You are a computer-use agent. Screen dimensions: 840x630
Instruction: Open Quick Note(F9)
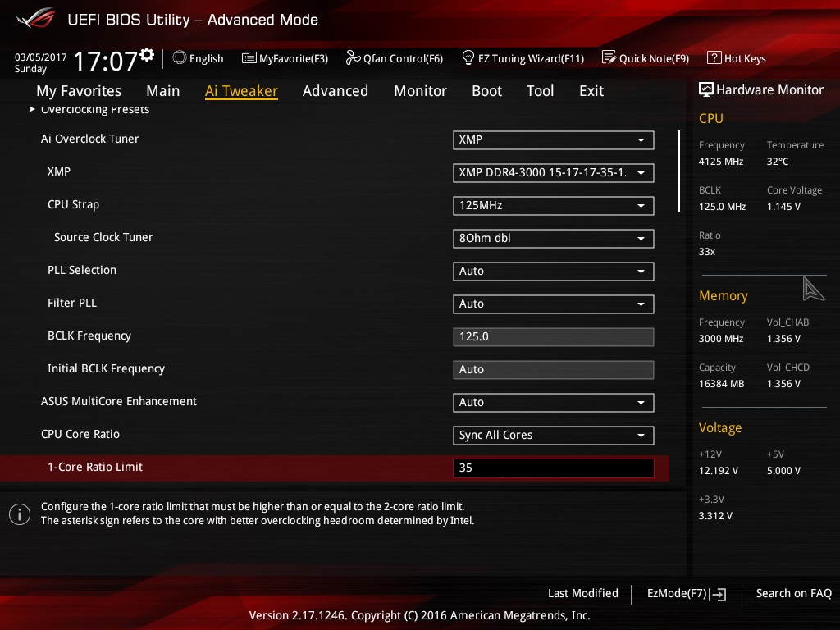coord(646,58)
